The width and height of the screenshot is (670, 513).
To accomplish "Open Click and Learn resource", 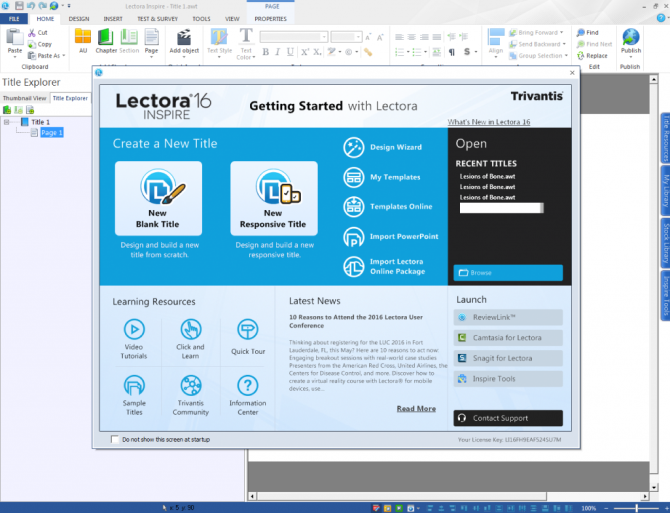I will [191, 339].
